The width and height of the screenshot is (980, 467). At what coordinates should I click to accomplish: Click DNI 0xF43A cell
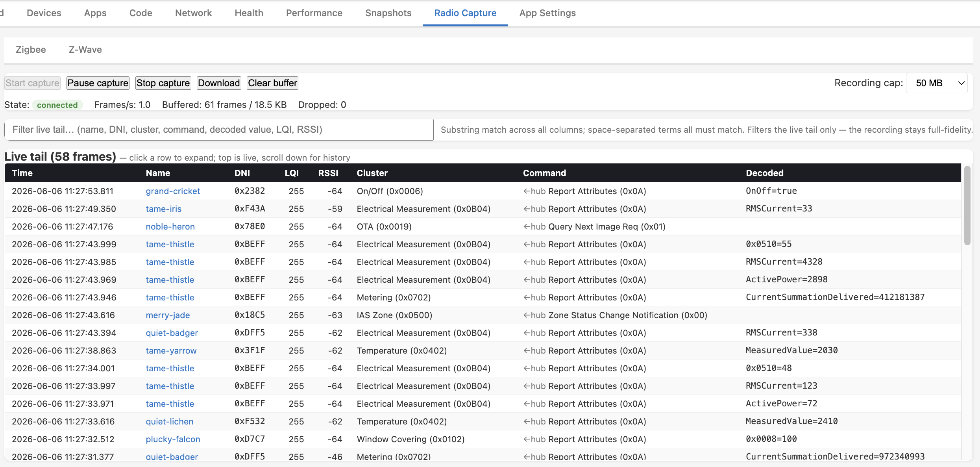point(250,209)
